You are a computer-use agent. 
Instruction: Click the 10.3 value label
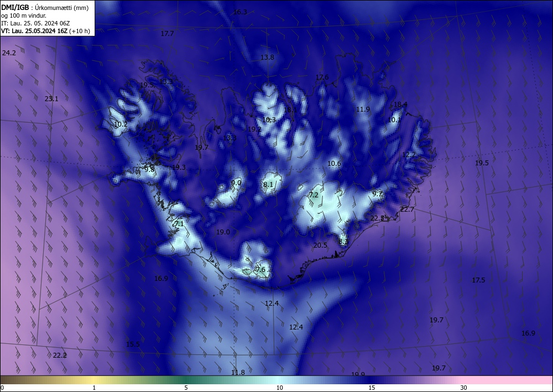[269, 120]
